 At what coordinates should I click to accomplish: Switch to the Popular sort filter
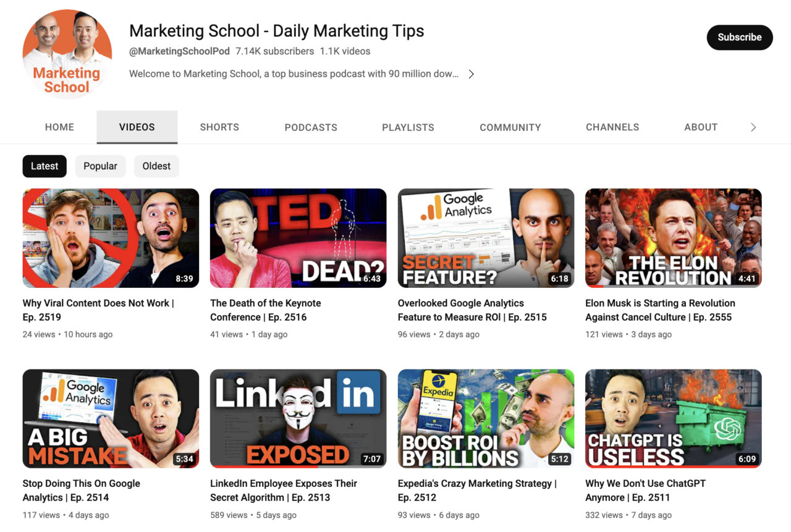click(x=100, y=166)
